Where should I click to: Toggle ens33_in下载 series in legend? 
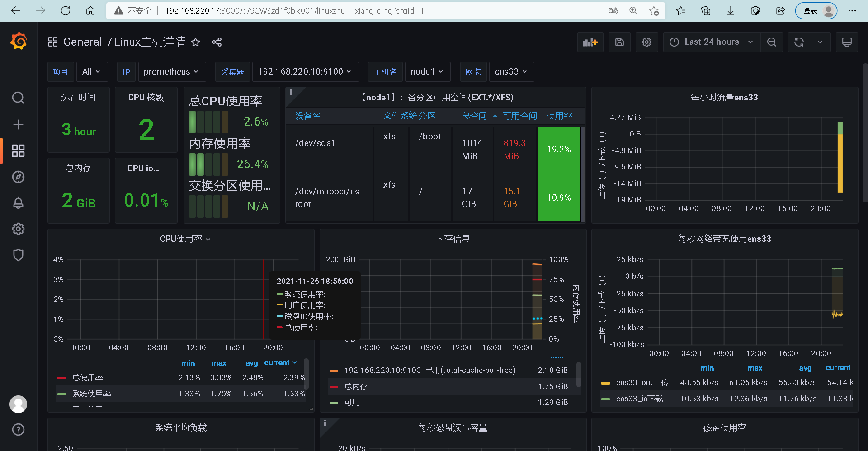pyautogui.click(x=639, y=399)
